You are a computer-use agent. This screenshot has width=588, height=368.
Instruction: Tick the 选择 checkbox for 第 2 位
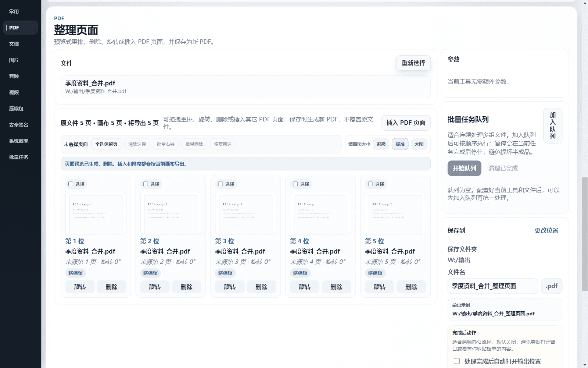click(146, 184)
